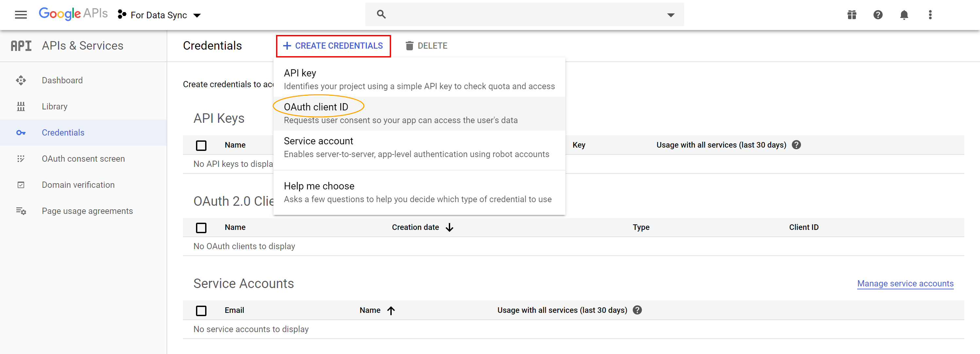The height and width of the screenshot is (354, 980).
Task: Click the Dashboard sidebar icon
Action: (x=21, y=80)
